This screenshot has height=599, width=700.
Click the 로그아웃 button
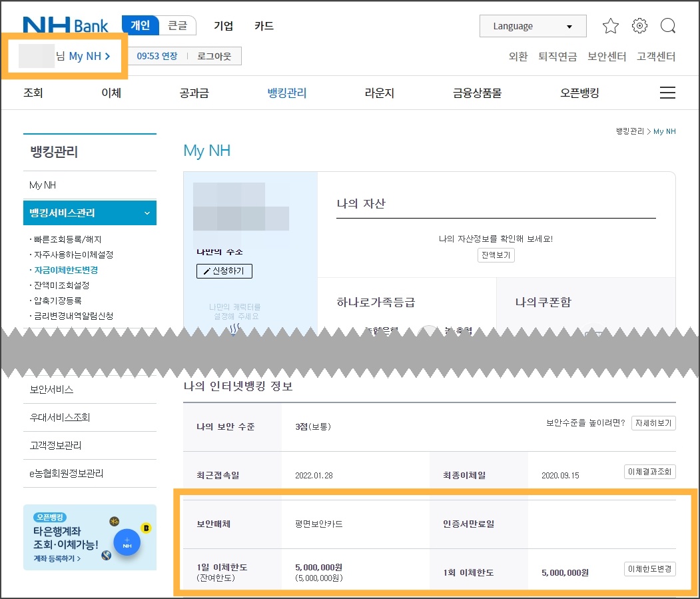point(214,56)
